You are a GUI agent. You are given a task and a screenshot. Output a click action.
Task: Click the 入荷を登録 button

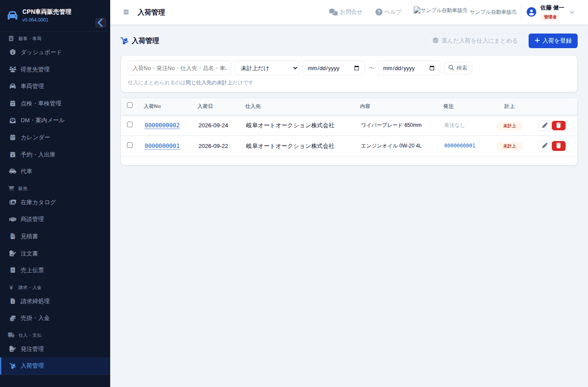[553, 41]
